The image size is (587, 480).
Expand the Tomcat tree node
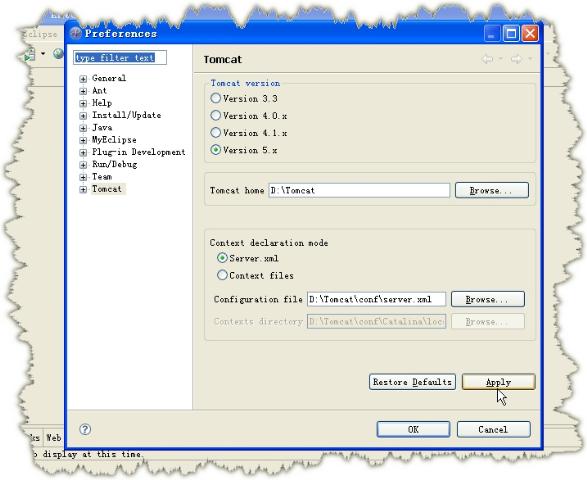tap(83, 190)
